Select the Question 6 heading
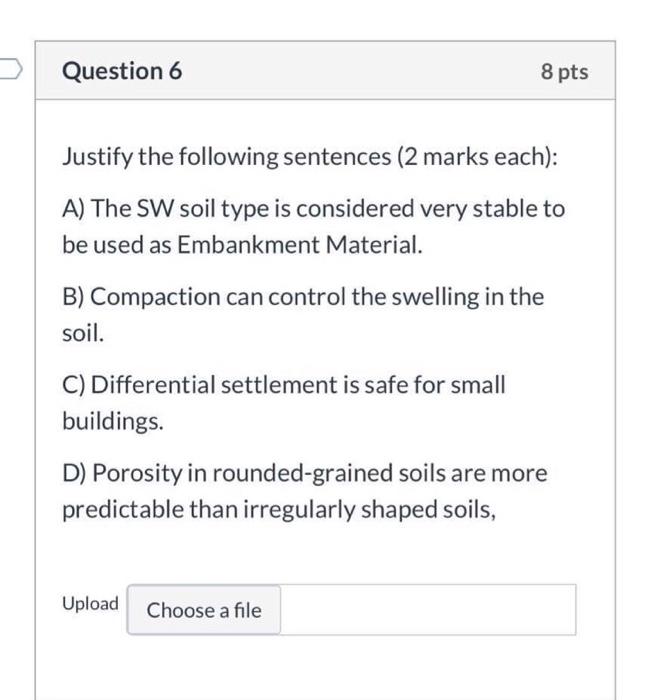The image size is (654, 700). coord(122,71)
